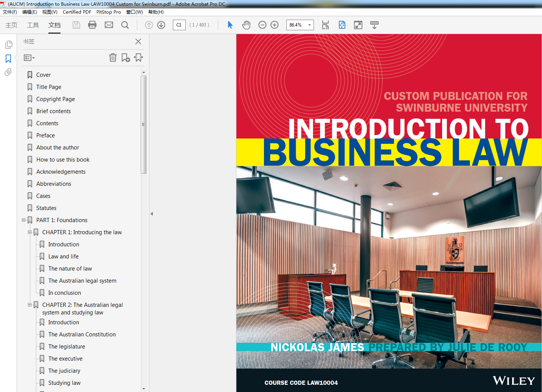Screen dimensions: 542x392
Task: Open the PitStop Pro menu
Action: coord(109,12)
